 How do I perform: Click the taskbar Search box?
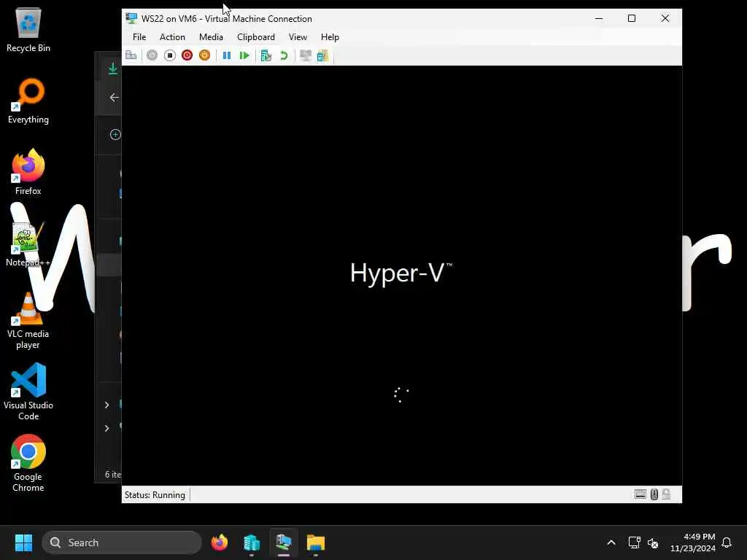tap(122, 542)
